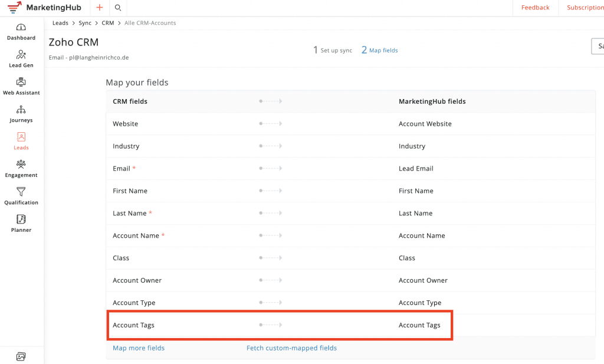
Task: Click the Class MarketingHub field cell
Action: (x=407, y=258)
